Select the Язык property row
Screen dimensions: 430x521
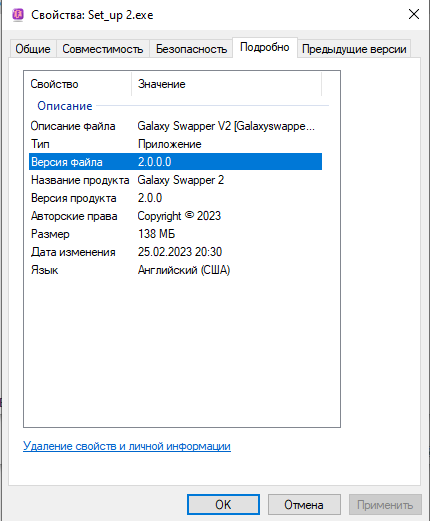coord(175,270)
